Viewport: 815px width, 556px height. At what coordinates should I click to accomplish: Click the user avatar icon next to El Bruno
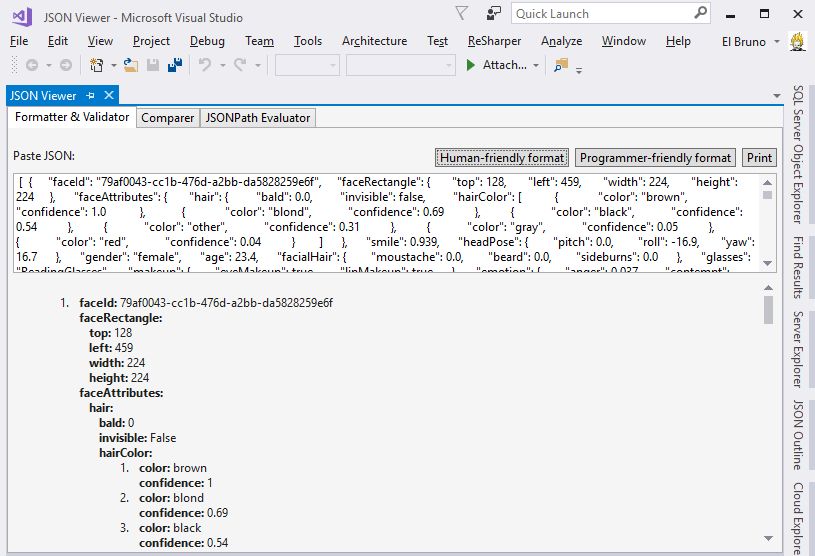click(798, 41)
